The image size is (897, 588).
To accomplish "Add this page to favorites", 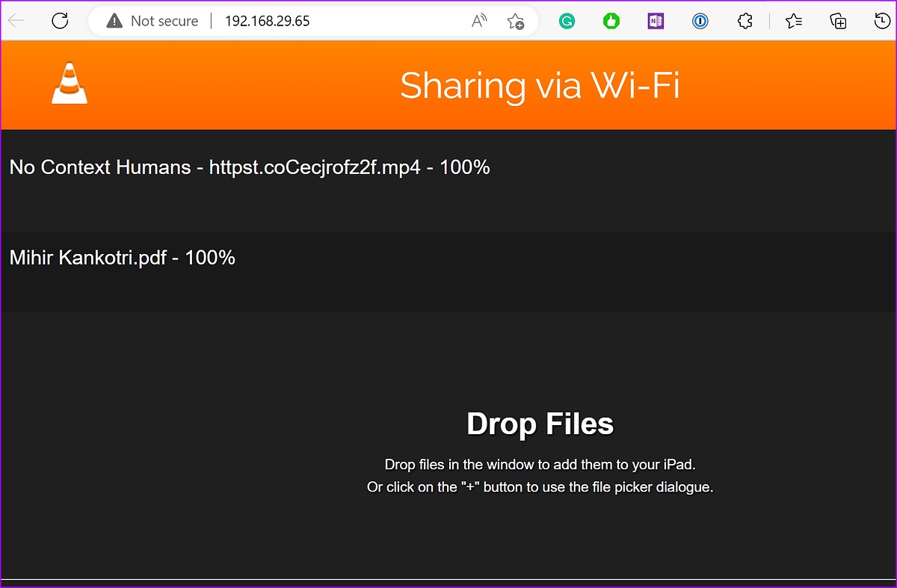I will [x=515, y=21].
